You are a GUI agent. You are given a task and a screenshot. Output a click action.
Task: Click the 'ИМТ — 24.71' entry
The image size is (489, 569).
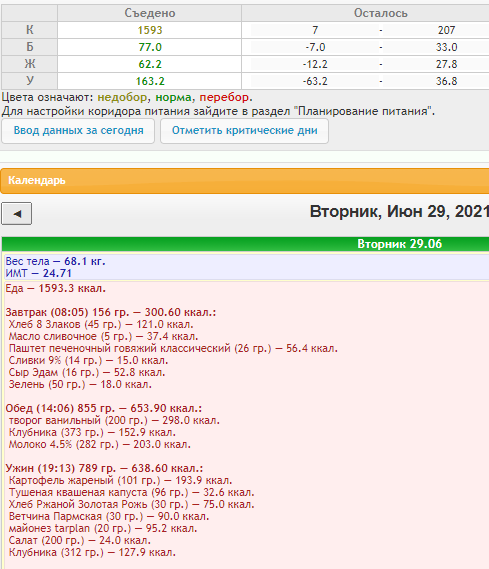coord(38,273)
